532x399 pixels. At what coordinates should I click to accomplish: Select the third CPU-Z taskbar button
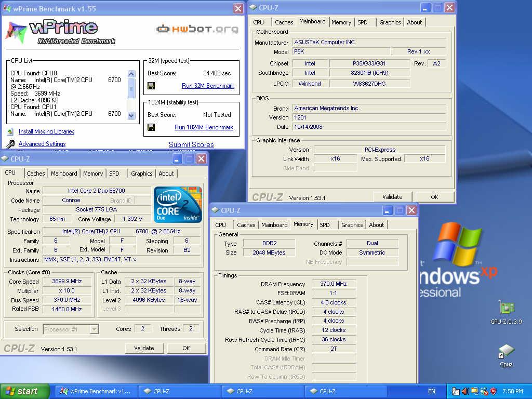345,391
